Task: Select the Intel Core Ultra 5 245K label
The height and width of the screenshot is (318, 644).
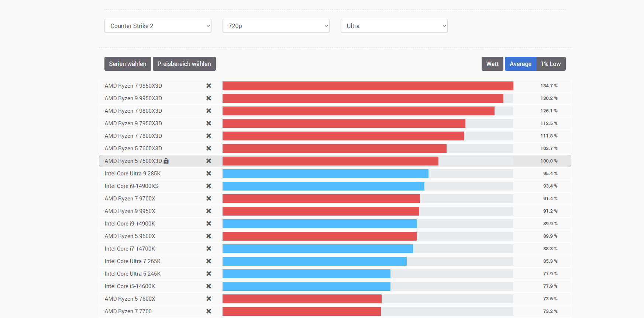Action: tap(132, 274)
